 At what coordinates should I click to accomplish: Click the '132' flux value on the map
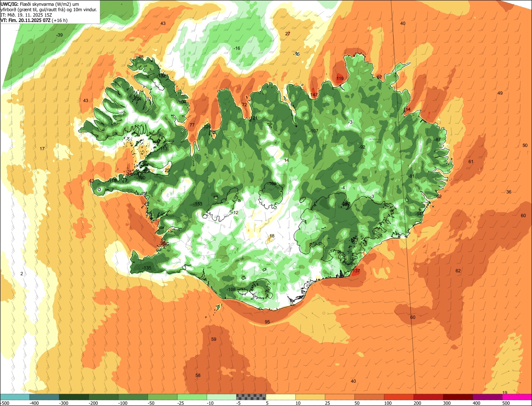point(162,76)
